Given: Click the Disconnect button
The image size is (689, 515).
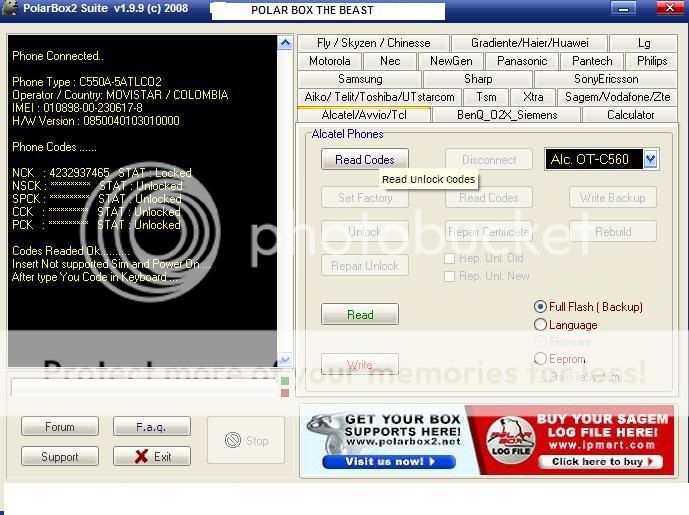Looking at the screenshot, I should pyautogui.click(x=489, y=160).
